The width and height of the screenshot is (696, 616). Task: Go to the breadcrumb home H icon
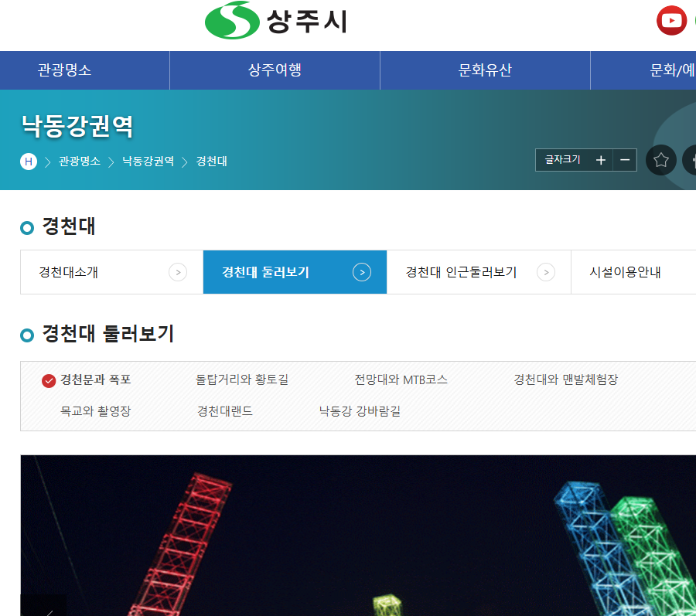pyautogui.click(x=29, y=162)
